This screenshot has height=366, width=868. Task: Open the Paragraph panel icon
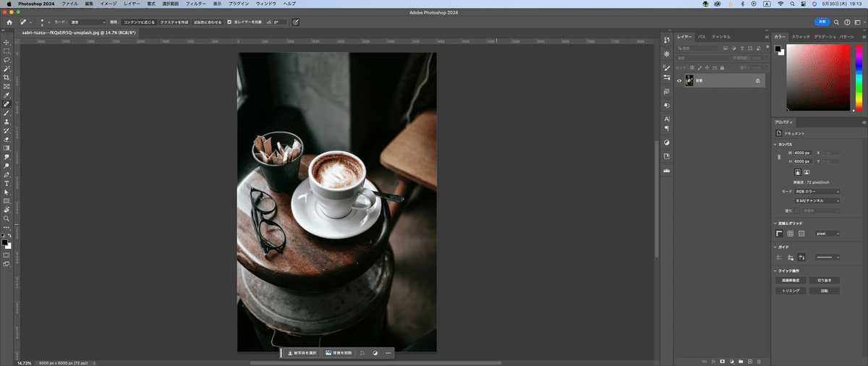tap(667, 128)
